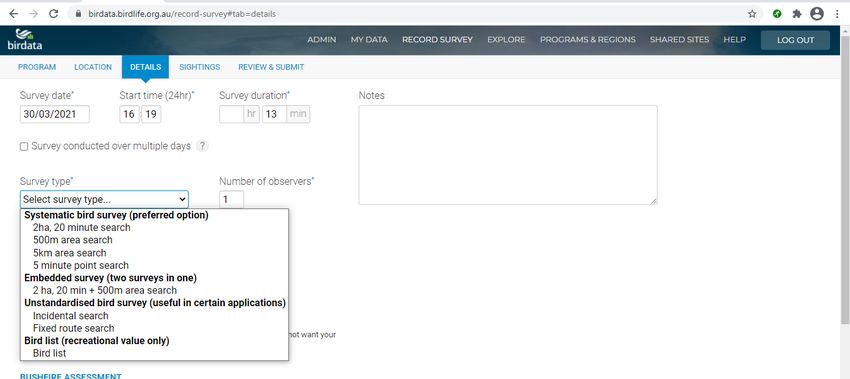
Task: Click the start time hour field
Action: pos(129,114)
